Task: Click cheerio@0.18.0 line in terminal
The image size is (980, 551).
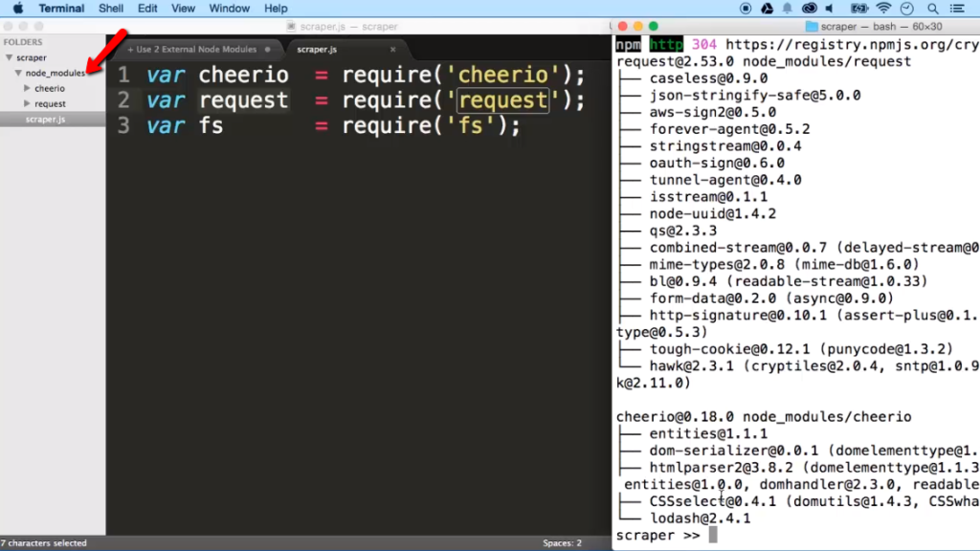Action: pyautogui.click(x=763, y=416)
